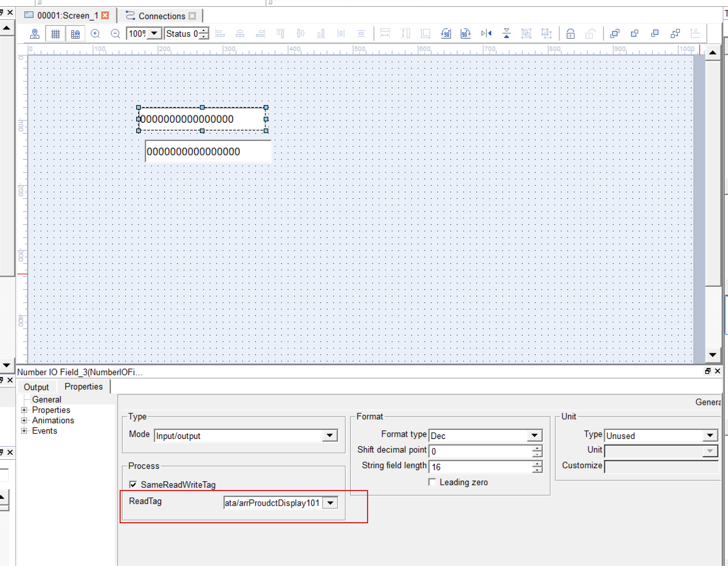Image resolution: width=728 pixels, height=566 pixels.
Task: Open the Format type dropdown
Action: point(534,435)
